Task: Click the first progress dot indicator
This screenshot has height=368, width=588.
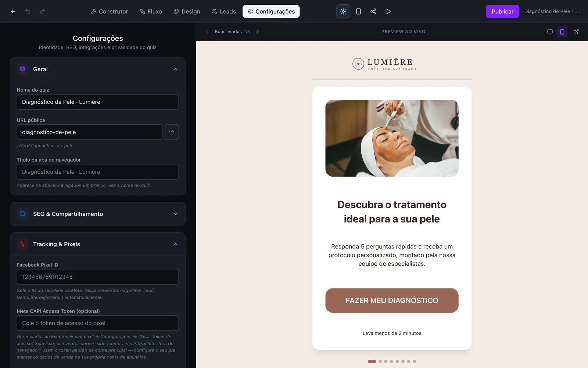Action: tap(372, 361)
